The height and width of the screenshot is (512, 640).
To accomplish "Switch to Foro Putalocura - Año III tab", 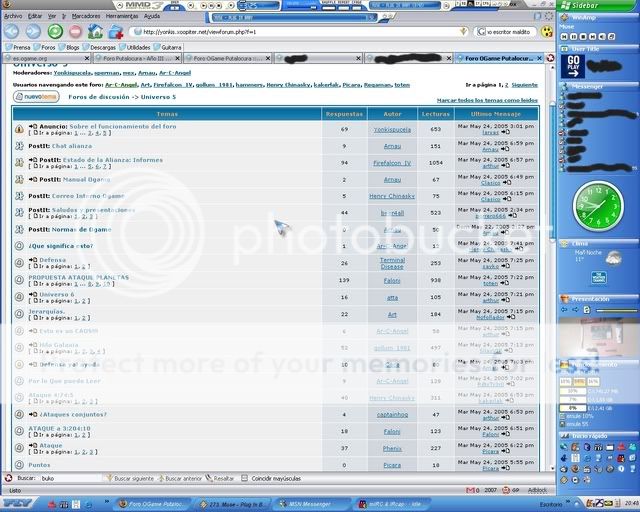I will 136,58.
